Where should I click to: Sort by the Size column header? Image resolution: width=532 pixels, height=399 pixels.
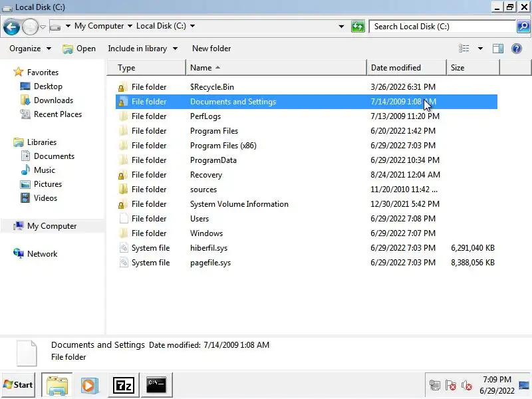[x=473, y=68]
